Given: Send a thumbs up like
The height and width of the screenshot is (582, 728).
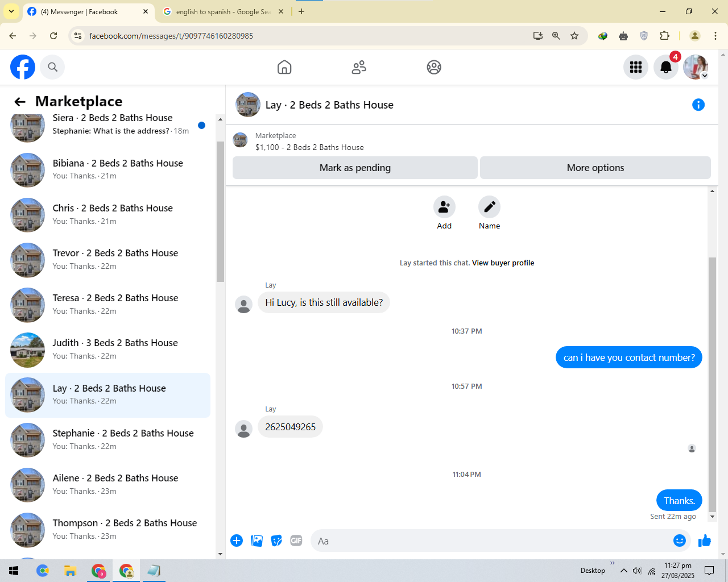Looking at the screenshot, I should point(705,541).
